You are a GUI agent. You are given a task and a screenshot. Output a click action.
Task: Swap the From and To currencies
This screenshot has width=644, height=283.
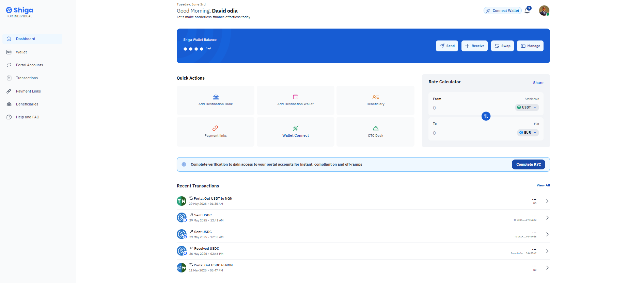click(x=486, y=116)
